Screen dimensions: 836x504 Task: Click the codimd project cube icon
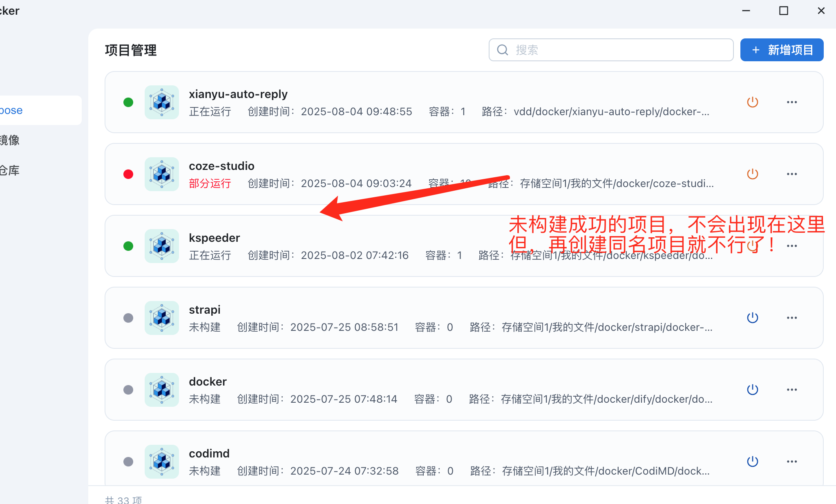coord(162,462)
